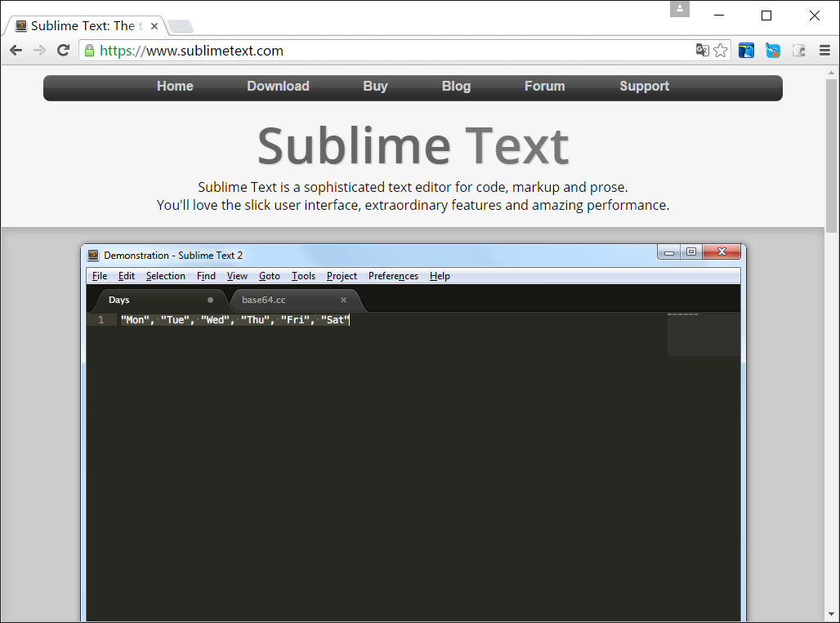This screenshot has width=840, height=623.
Task: Open the Goto menu
Action: [270, 276]
